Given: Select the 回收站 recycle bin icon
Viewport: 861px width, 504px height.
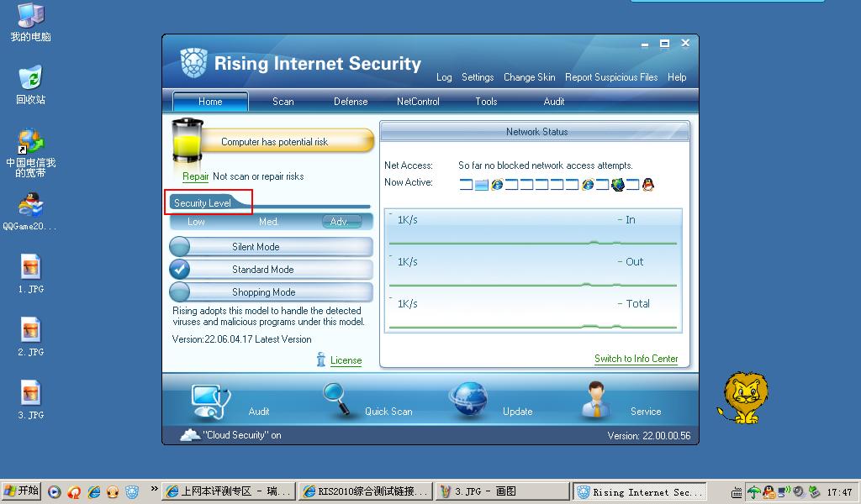Looking at the screenshot, I should click(x=31, y=85).
